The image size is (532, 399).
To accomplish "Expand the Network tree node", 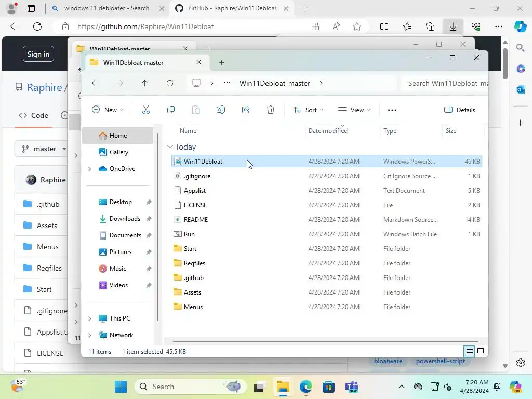I will (89, 335).
